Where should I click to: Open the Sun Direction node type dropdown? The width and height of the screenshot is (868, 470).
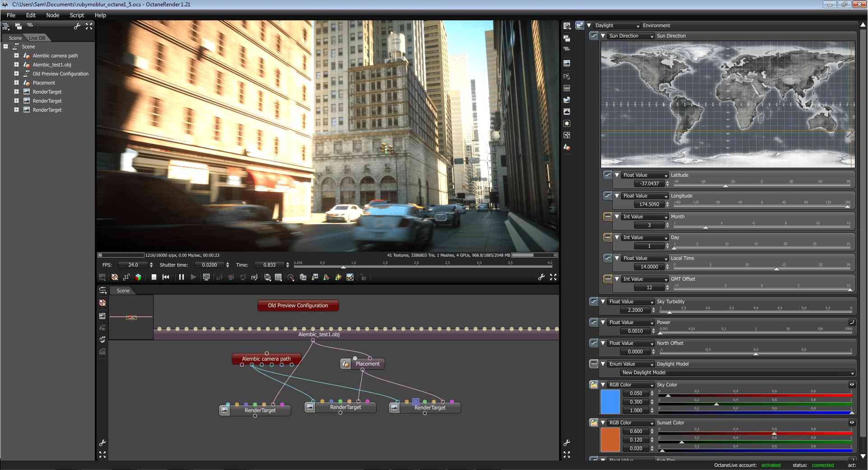[x=630, y=36]
